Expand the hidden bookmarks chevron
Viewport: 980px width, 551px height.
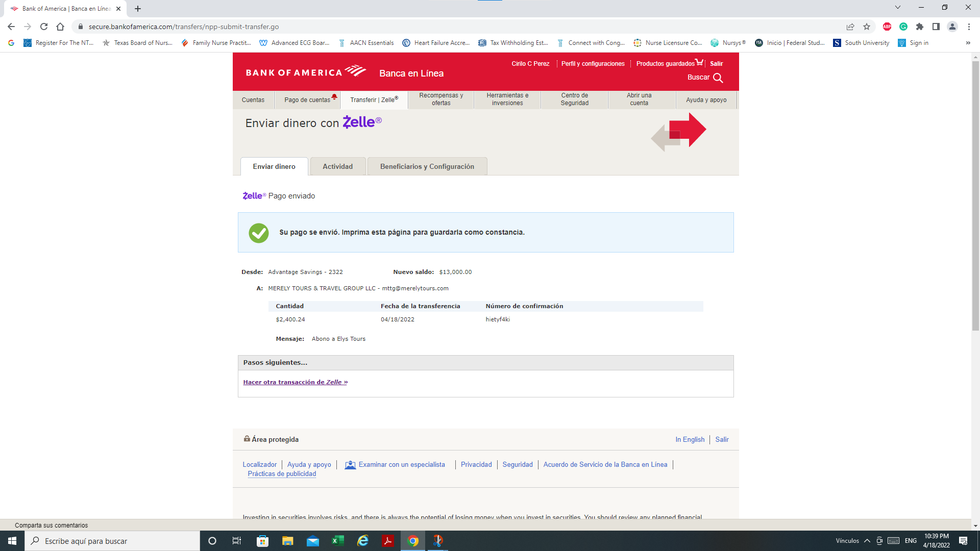tap(968, 43)
